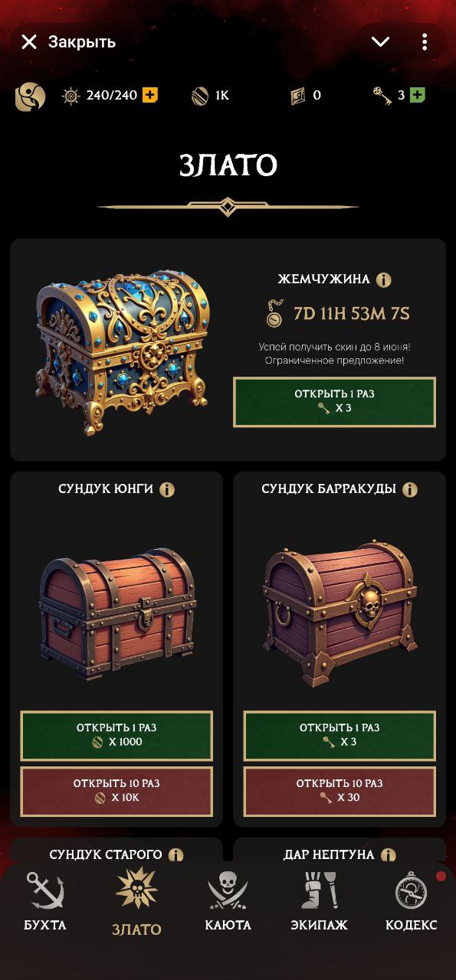Click the parrot avatar icon
The height and width of the screenshot is (980, 456).
coord(31,96)
